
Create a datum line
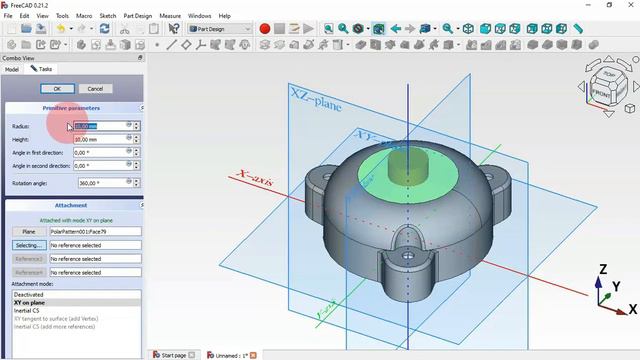tap(171, 44)
